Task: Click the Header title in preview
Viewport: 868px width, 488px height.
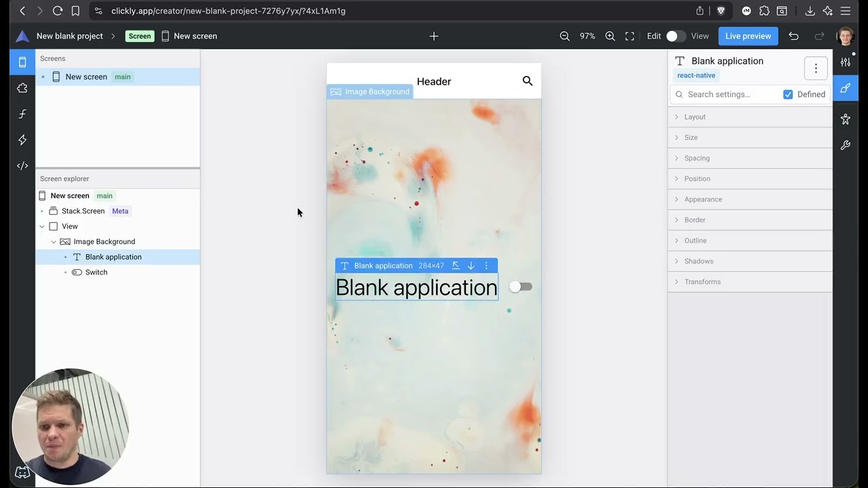Action: [434, 81]
